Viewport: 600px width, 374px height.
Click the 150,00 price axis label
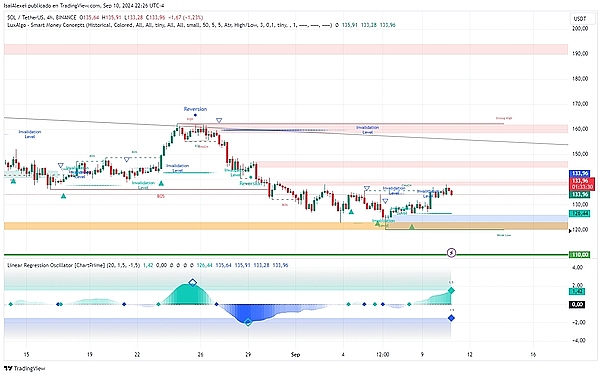[x=580, y=154]
